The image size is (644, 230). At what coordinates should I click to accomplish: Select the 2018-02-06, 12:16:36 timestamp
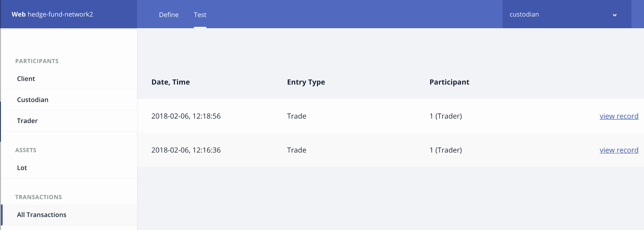click(186, 150)
